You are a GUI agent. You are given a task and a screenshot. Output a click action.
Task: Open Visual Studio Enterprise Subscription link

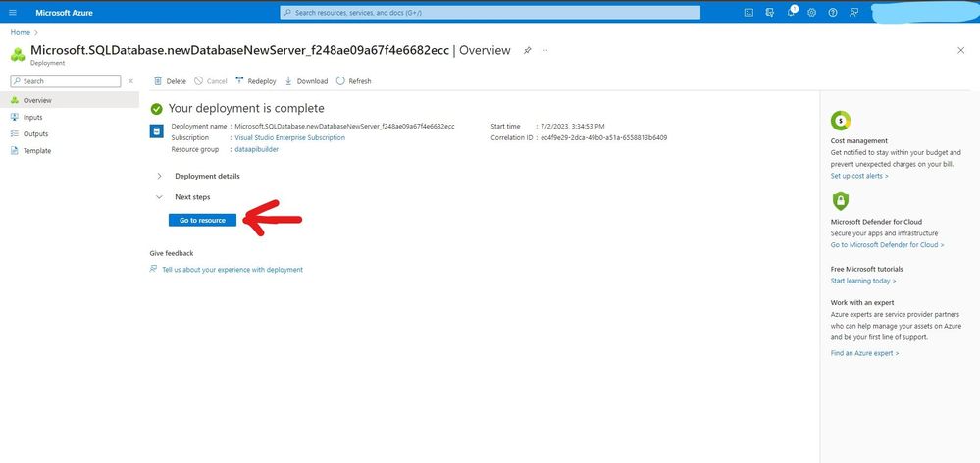[x=290, y=137]
